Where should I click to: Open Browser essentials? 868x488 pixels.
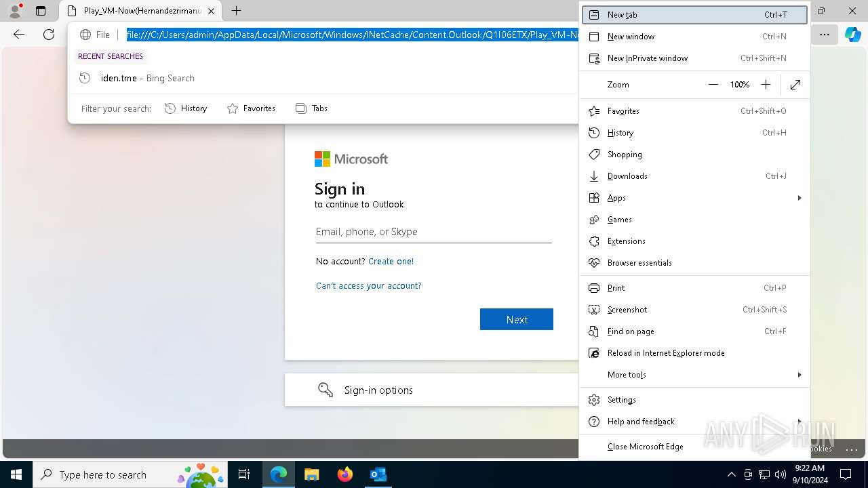694,263
